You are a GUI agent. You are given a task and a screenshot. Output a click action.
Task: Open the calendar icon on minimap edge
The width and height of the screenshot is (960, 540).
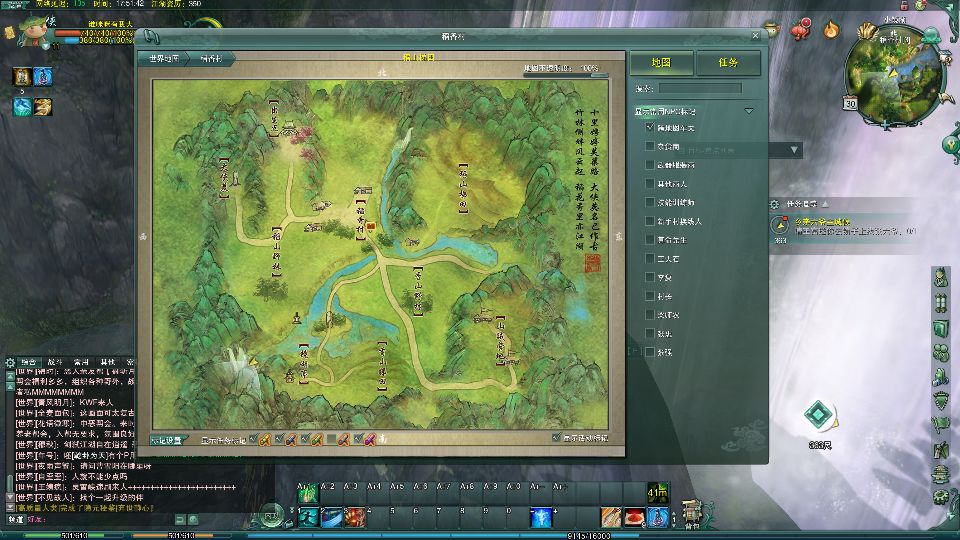[x=851, y=103]
